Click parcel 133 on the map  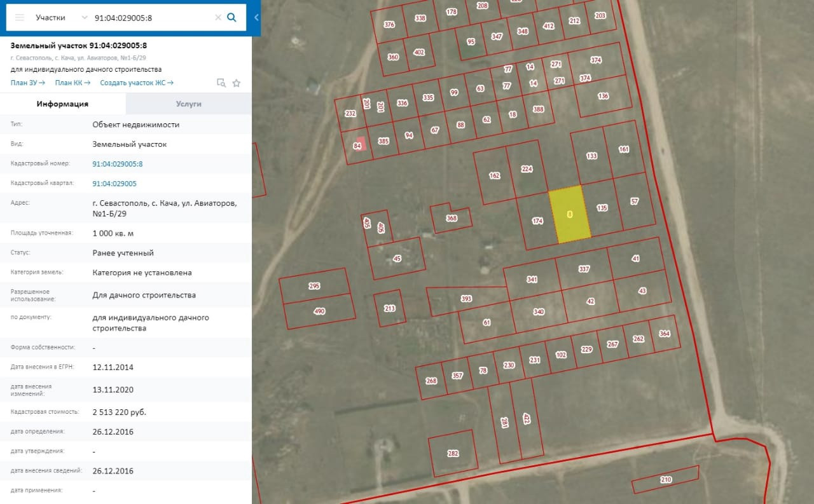click(x=591, y=156)
